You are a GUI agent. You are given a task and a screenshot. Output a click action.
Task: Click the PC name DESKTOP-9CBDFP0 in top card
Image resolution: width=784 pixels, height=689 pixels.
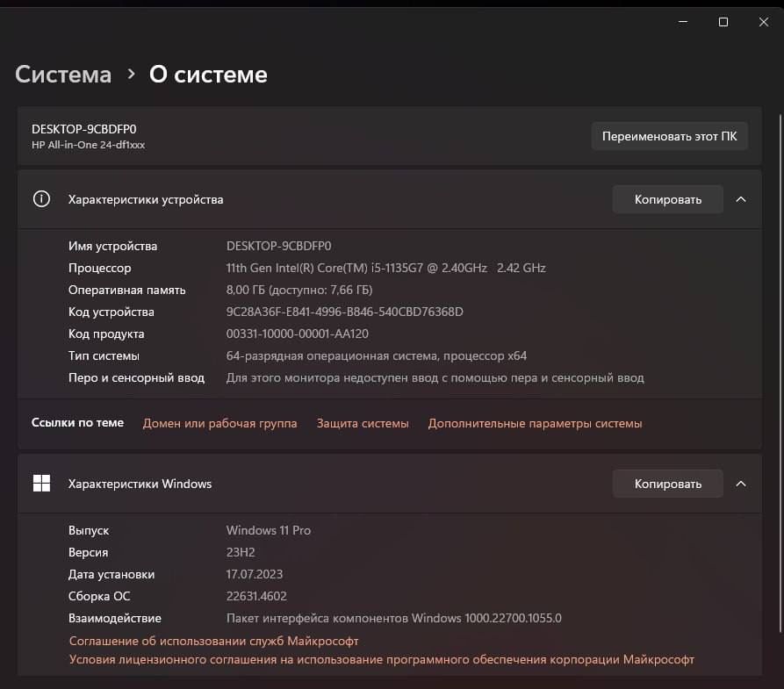click(x=84, y=129)
